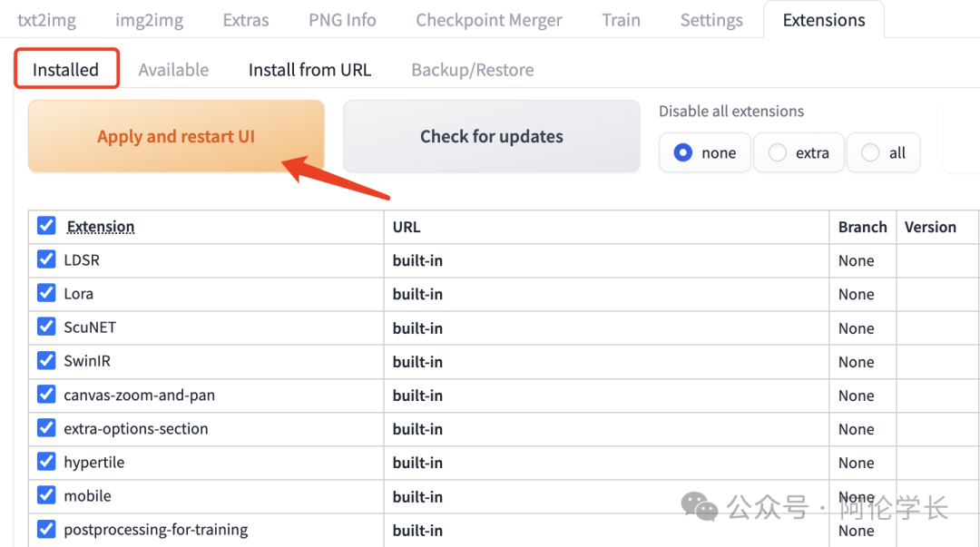Go to the PNG Info tab
Viewport: 980px width, 547px height.
(342, 20)
